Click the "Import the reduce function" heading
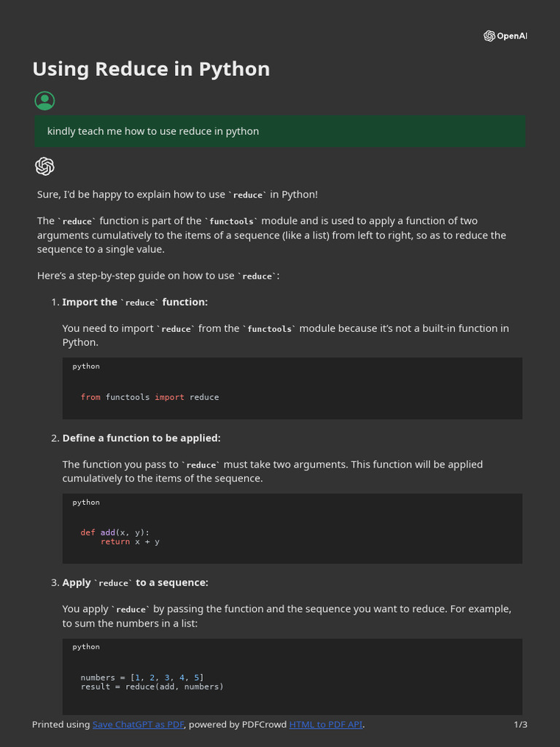Image resolution: width=560 pixels, height=747 pixels. [x=135, y=302]
